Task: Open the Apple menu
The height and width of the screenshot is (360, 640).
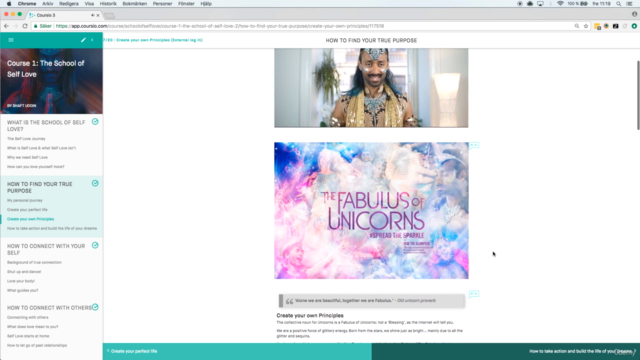Action: coord(9,4)
